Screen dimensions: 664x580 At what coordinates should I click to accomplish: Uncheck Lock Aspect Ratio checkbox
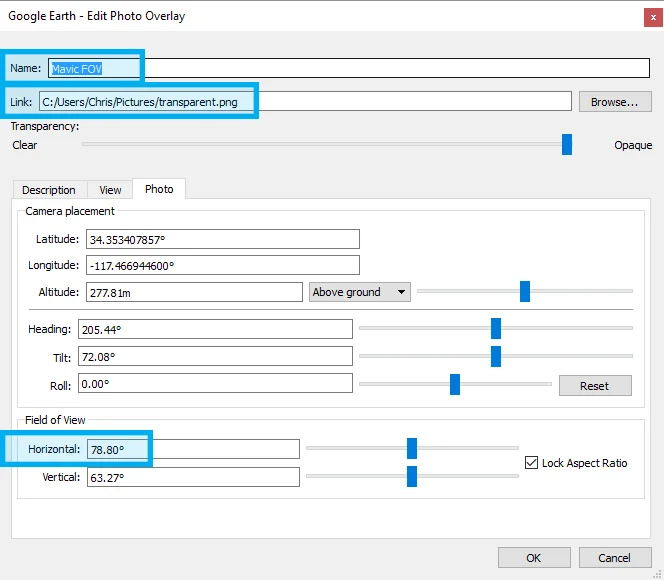(531, 463)
